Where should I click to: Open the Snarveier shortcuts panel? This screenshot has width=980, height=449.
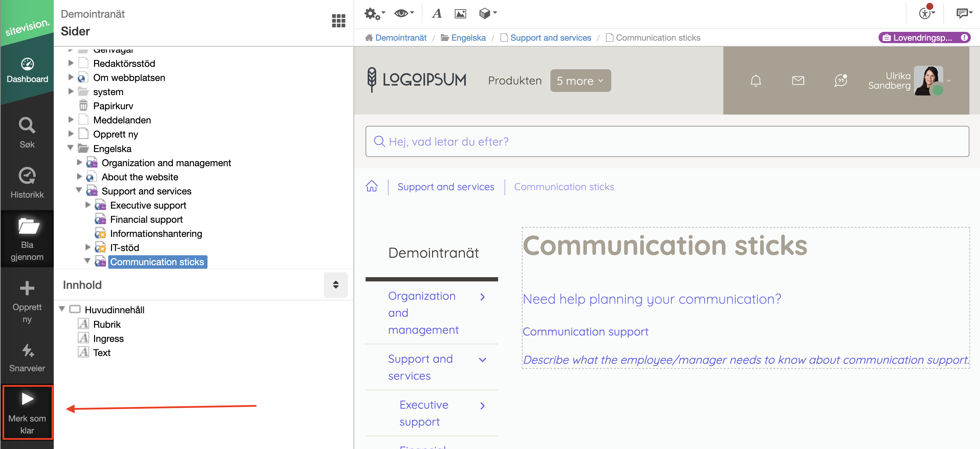(27, 358)
